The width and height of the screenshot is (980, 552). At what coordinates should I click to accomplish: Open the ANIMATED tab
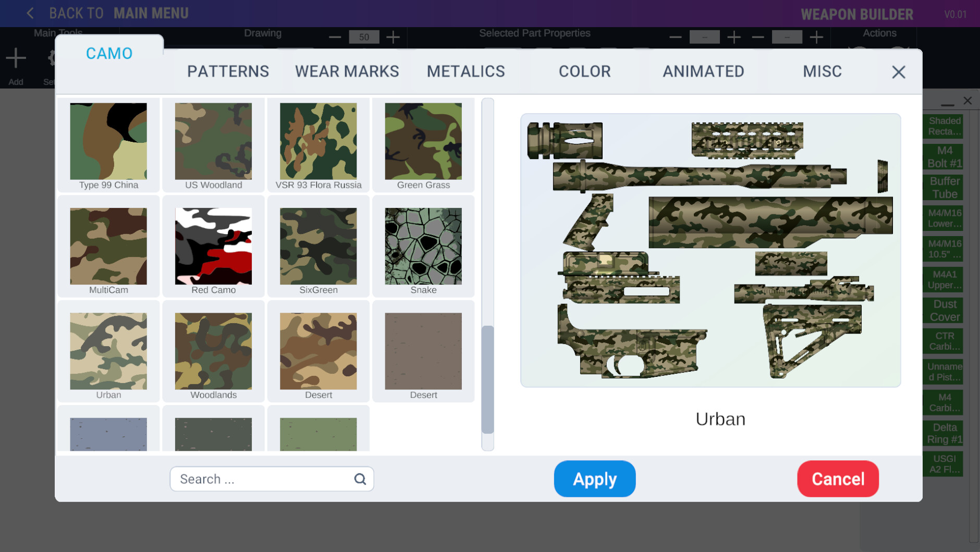[x=703, y=71]
